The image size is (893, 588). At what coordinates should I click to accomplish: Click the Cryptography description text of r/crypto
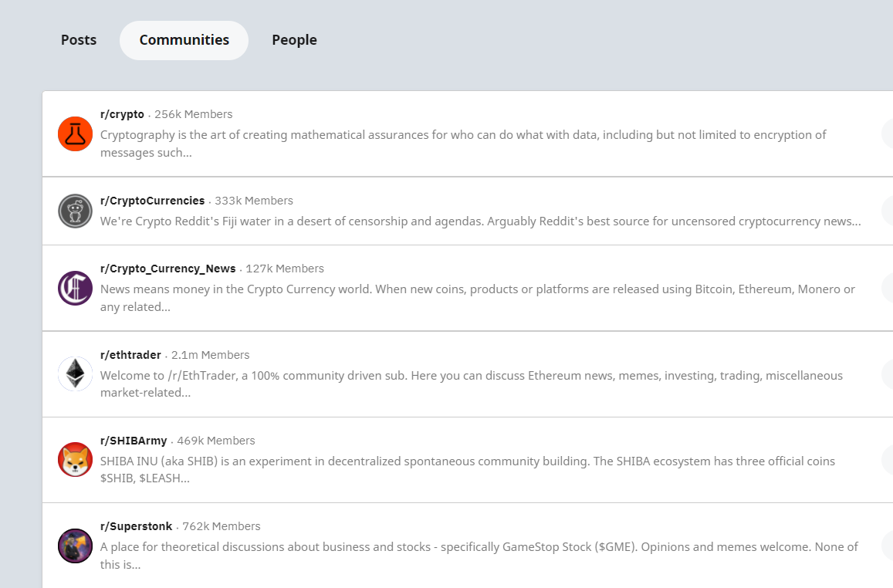[x=463, y=144]
